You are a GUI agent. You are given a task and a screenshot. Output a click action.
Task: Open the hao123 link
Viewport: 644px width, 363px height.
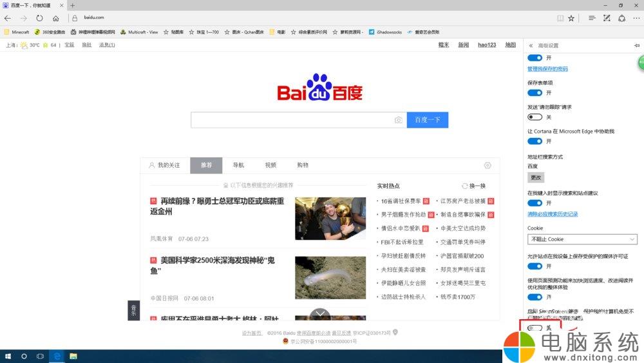pyautogui.click(x=487, y=44)
